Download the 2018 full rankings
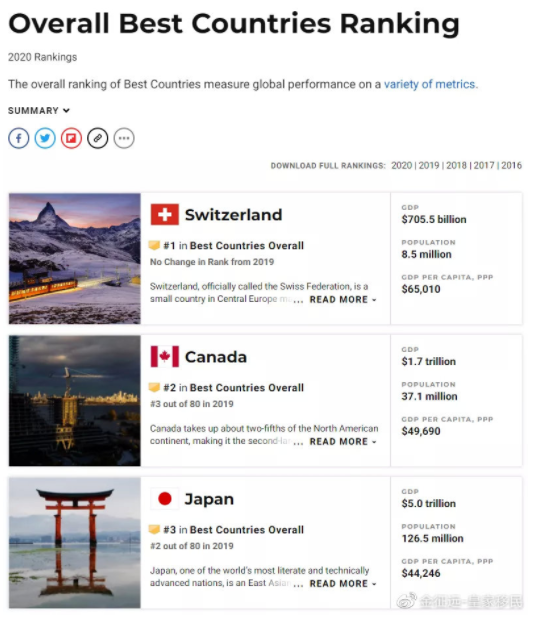The width and height of the screenshot is (533, 621). 457,166
